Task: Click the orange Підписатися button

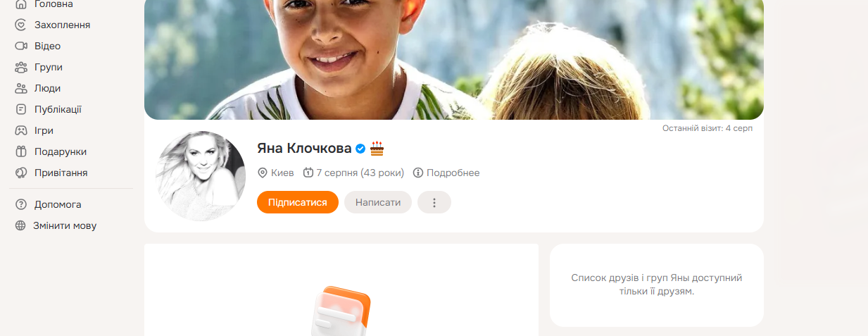Action: (x=298, y=202)
